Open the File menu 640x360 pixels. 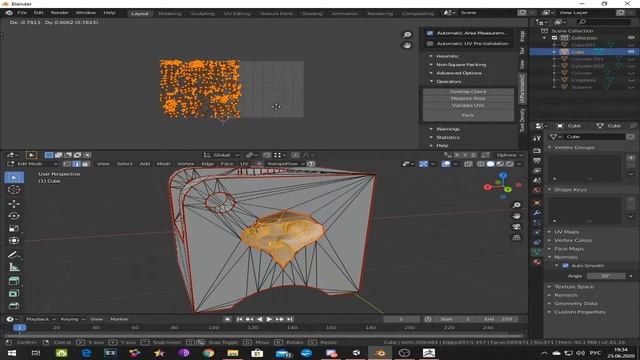(x=22, y=13)
